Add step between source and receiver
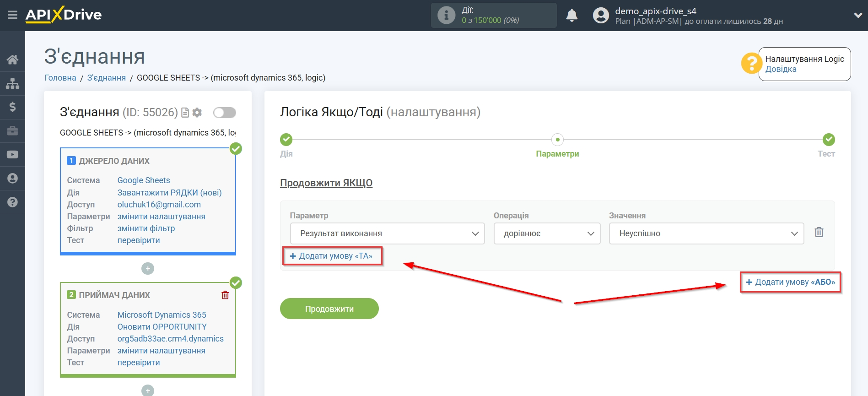The image size is (868, 396). pos(148,269)
